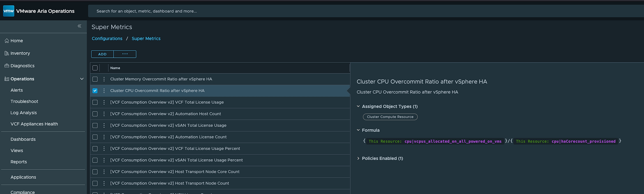Open actions menu for VCF Total License Usage row
The width and height of the screenshot is (644, 194).
(104, 102)
